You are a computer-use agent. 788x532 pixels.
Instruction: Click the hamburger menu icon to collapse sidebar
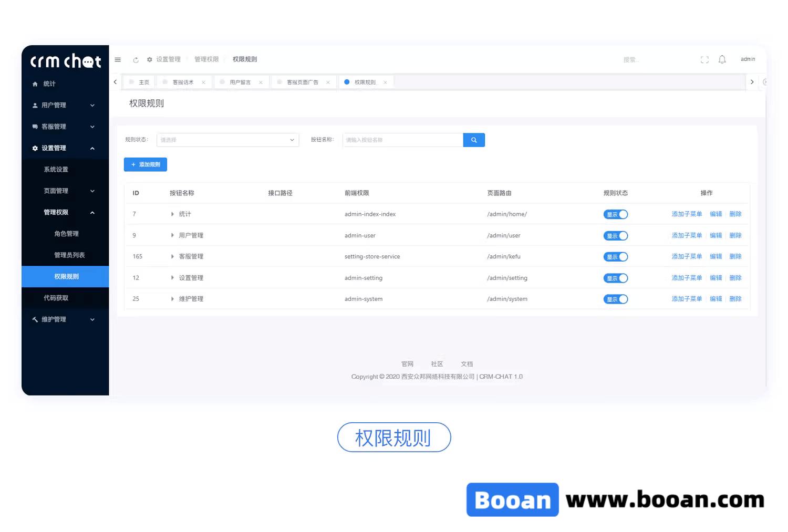(x=118, y=59)
